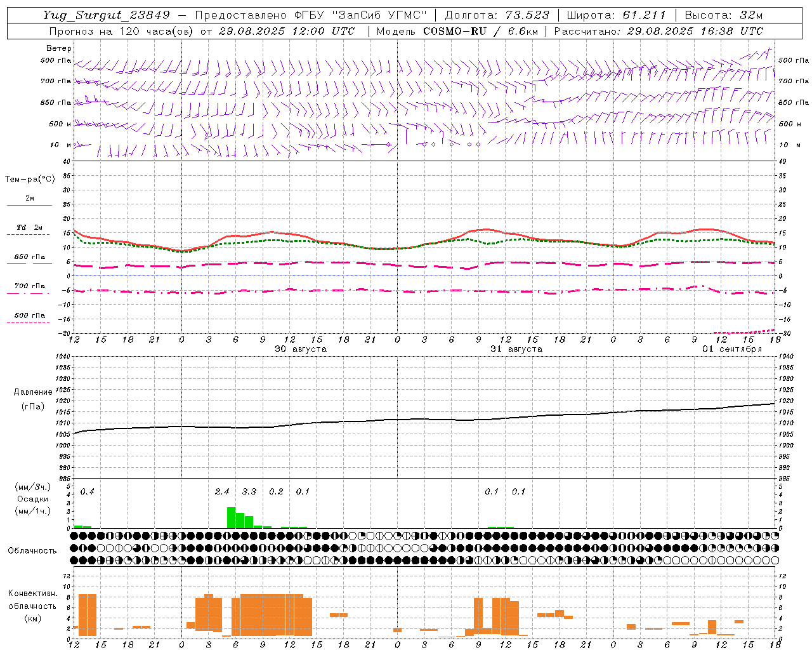
Task: Click the Тем-ра(°C) panel label
Action: coord(30,180)
